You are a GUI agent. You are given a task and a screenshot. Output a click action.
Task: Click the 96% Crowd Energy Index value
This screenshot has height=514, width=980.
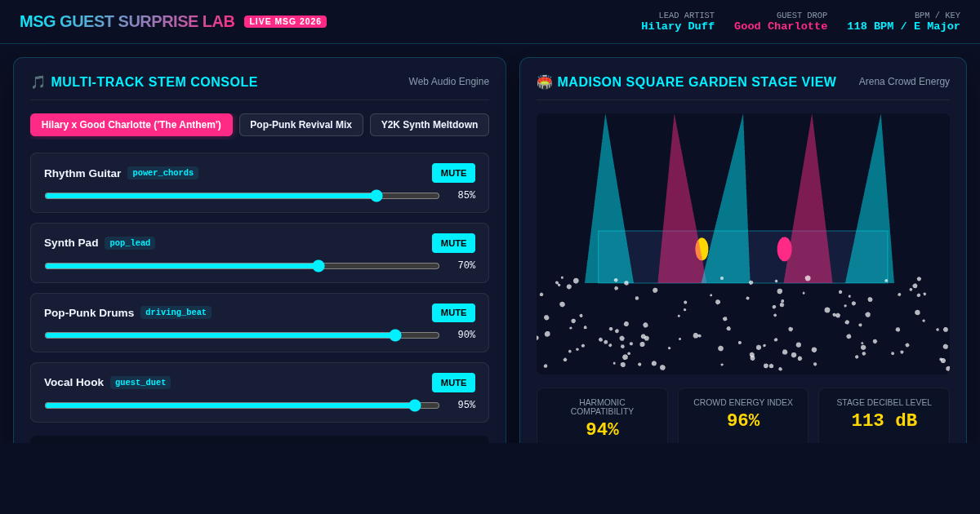pos(743,421)
